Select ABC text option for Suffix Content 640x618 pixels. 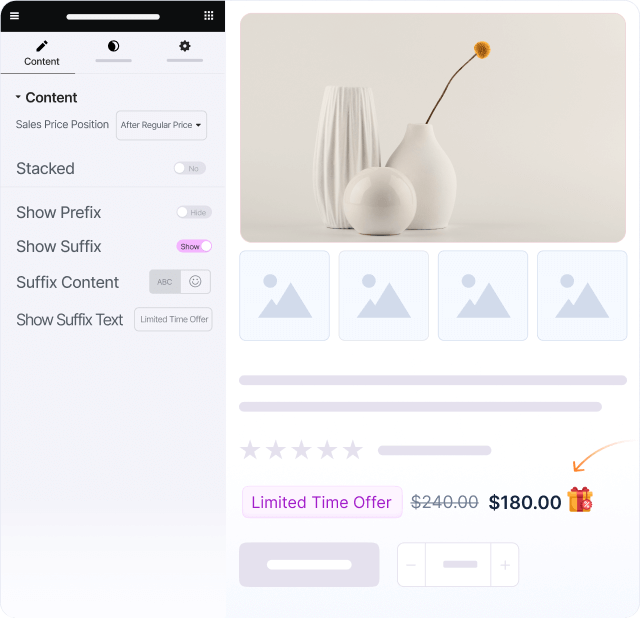coord(165,282)
